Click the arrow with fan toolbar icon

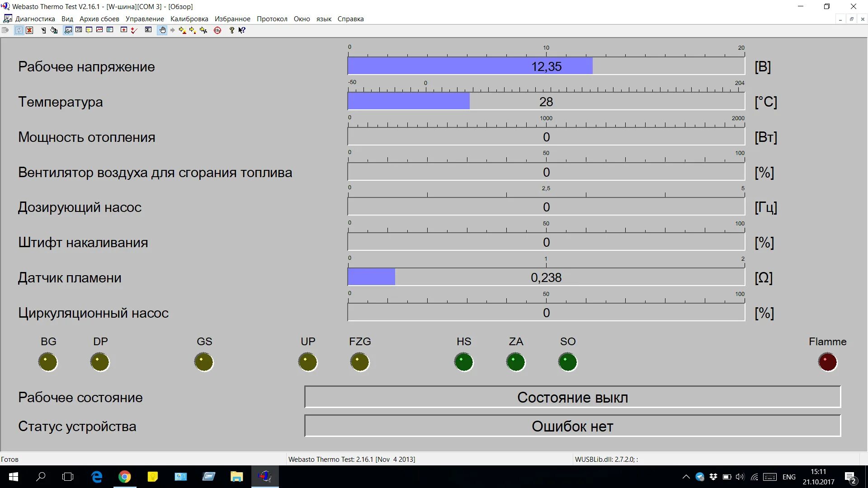point(203,30)
